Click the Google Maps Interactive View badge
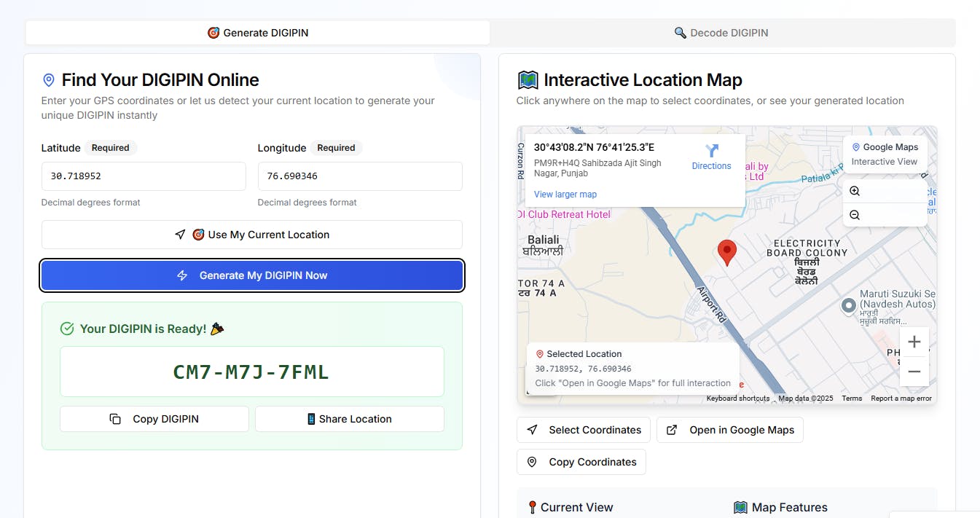The height and width of the screenshot is (518, 980). click(x=885, y=154)
